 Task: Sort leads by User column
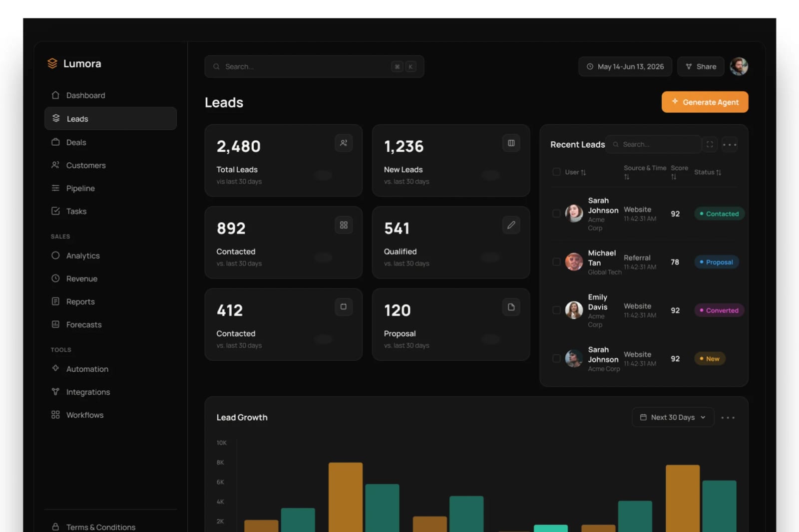click(x=583, y=172)
